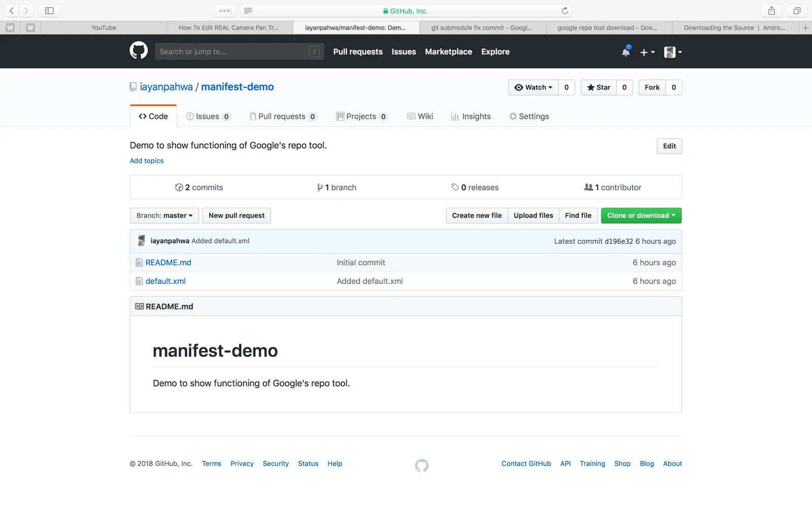Open the plus create-new dropdown
The width and height of the screenshot is (812, 508).
click(647, 52)
